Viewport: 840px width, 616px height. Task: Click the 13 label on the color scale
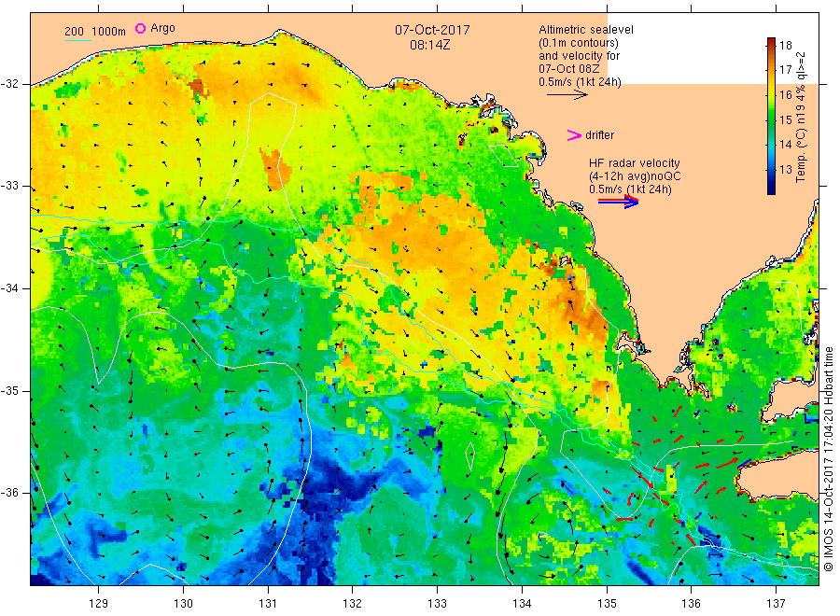coord(785,169)
